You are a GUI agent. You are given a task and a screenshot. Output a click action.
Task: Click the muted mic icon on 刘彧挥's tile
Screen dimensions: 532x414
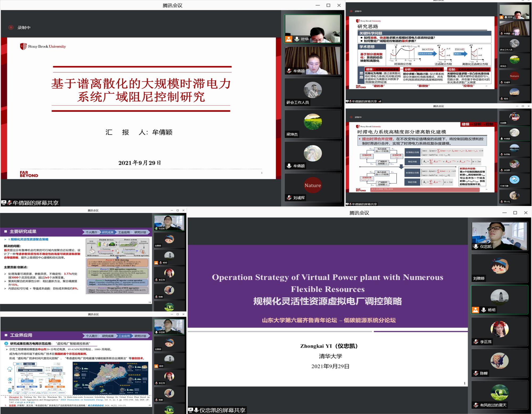[289, 198]
